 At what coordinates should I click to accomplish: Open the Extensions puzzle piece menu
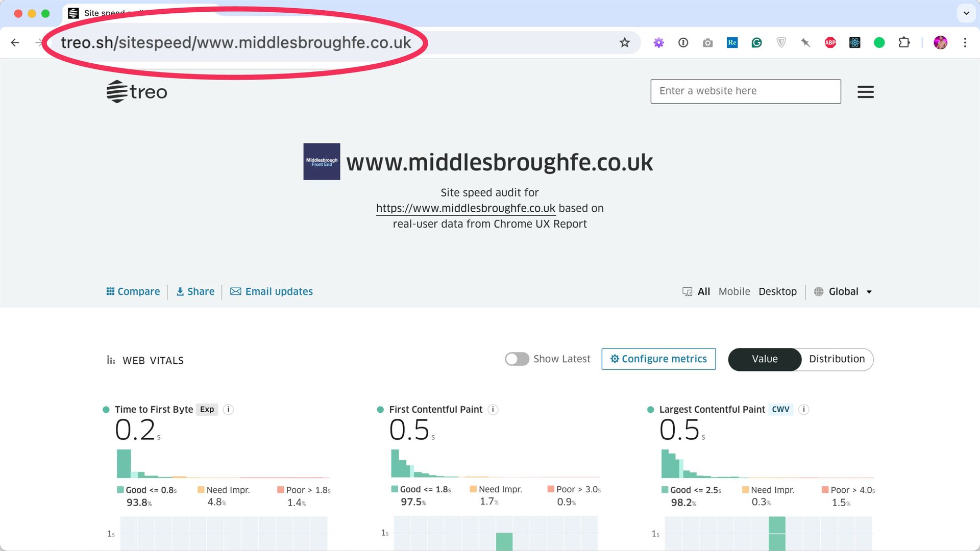pyautogui.click(x=904, y=42)
